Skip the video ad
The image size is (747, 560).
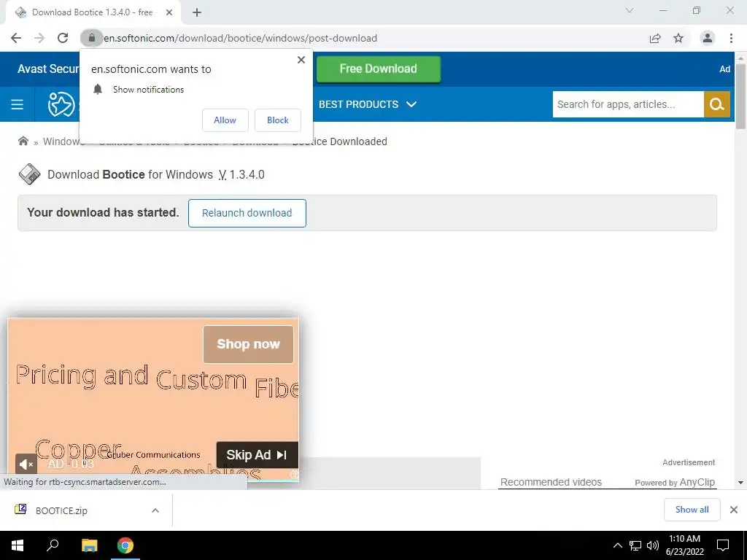point(257,455)
